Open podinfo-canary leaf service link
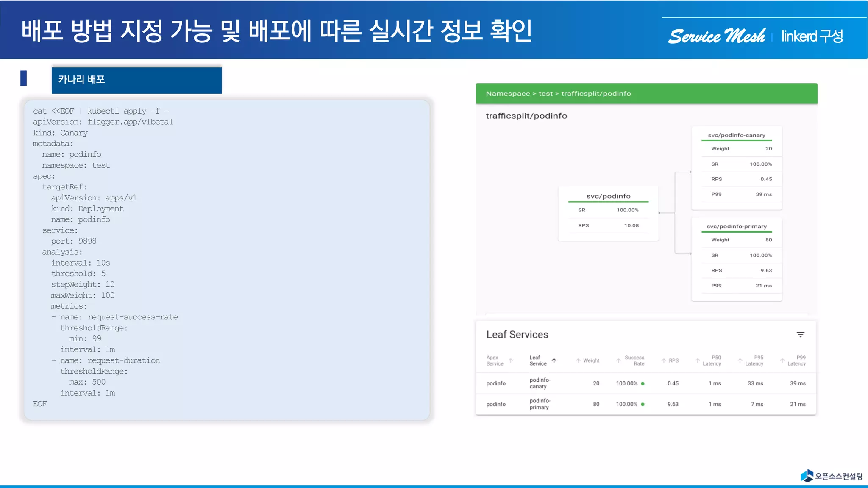This screenshot has width=868, height=488. point(540,383)
